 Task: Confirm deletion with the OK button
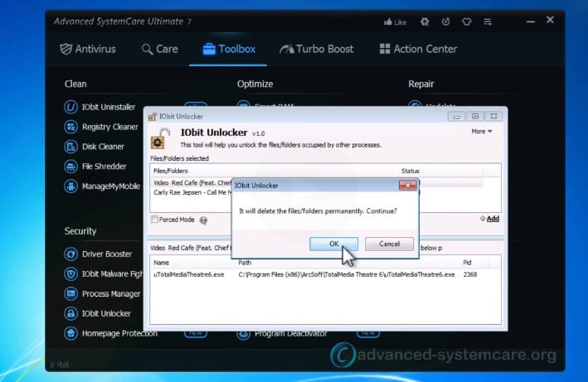(333, 244)
